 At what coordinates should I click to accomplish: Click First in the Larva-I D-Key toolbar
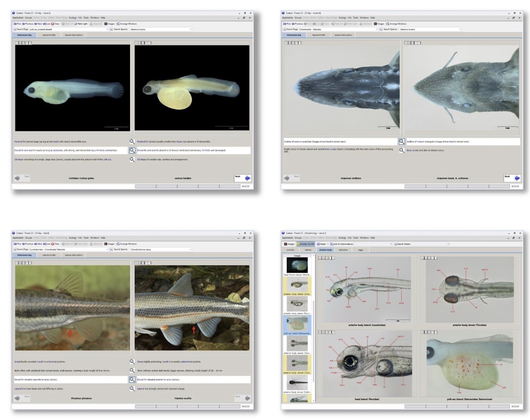(17, 24)
